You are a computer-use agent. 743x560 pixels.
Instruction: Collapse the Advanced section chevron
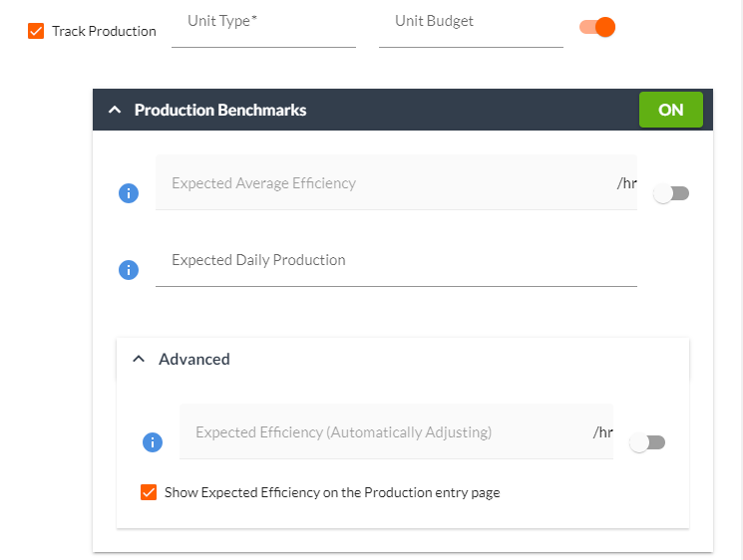click(x=139, y=359)
